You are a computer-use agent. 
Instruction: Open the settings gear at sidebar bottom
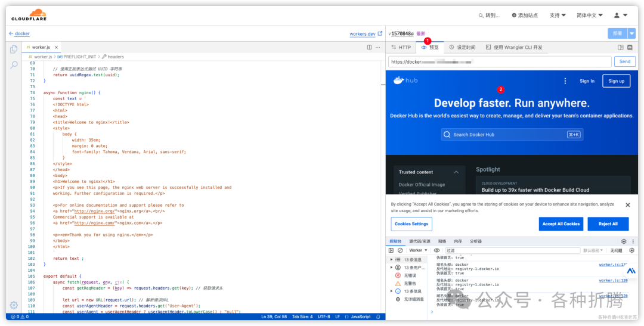[x=14, y=305]
